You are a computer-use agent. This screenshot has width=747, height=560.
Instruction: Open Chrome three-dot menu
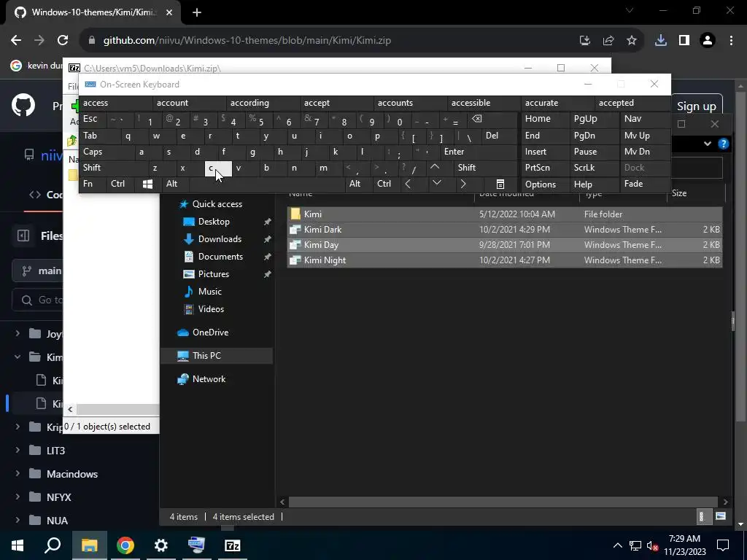pyautogui.click(x=731, y=41)
